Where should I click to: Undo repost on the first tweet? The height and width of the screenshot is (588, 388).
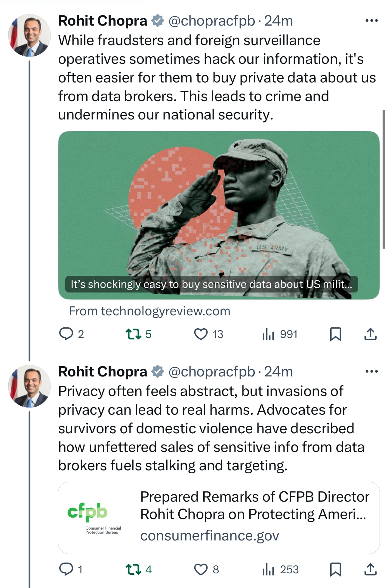133,334
